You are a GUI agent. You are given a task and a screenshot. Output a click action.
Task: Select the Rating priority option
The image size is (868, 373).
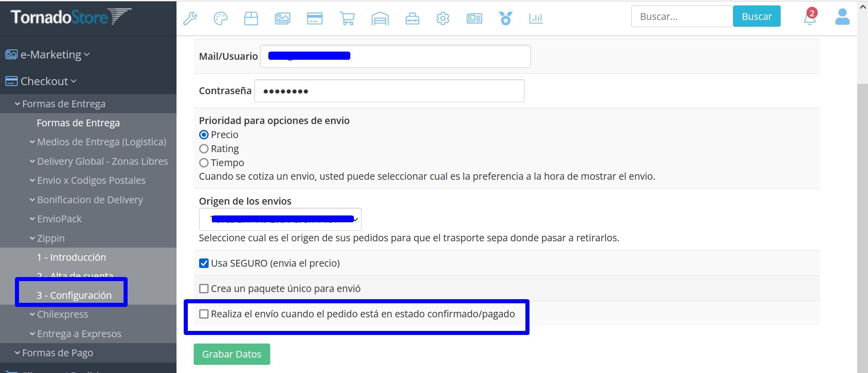coord(204,149)
